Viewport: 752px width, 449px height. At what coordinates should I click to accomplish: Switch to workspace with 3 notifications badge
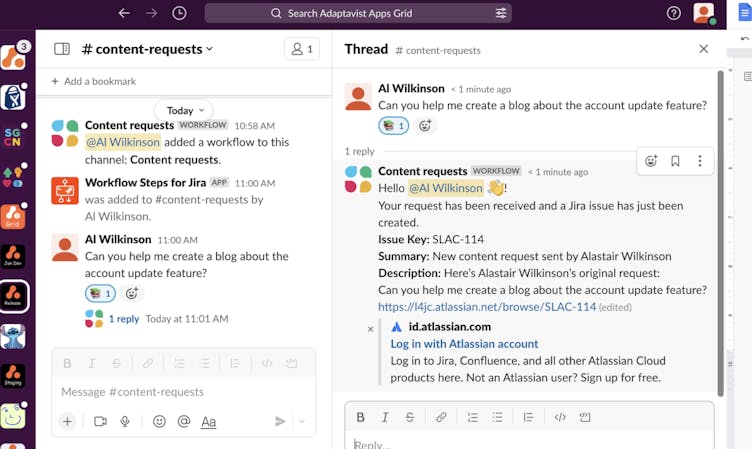[x=13, y=57]
